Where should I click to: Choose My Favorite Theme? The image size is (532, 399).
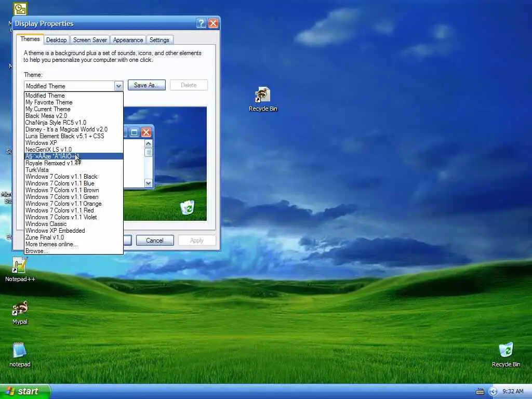[74, 102]
